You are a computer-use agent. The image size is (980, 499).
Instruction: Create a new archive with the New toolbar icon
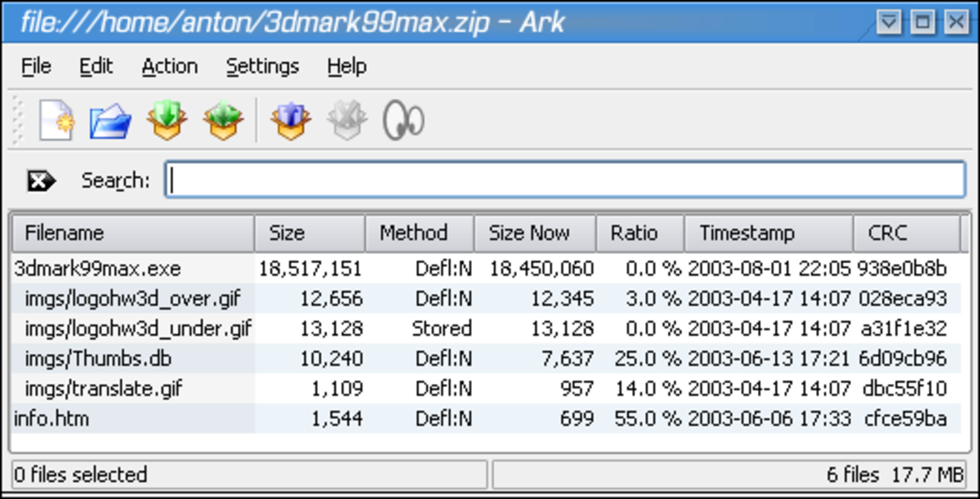pyautogui.click(x=56, y=121)
